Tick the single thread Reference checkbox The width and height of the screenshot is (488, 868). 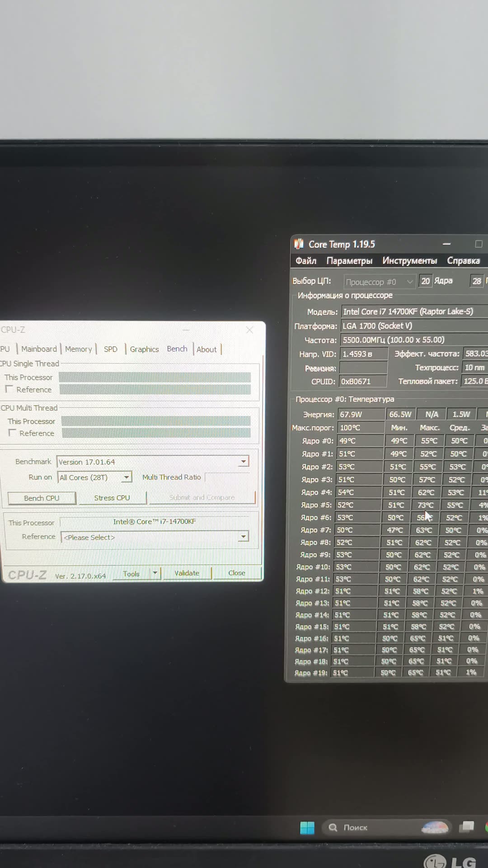click(9, 389)
